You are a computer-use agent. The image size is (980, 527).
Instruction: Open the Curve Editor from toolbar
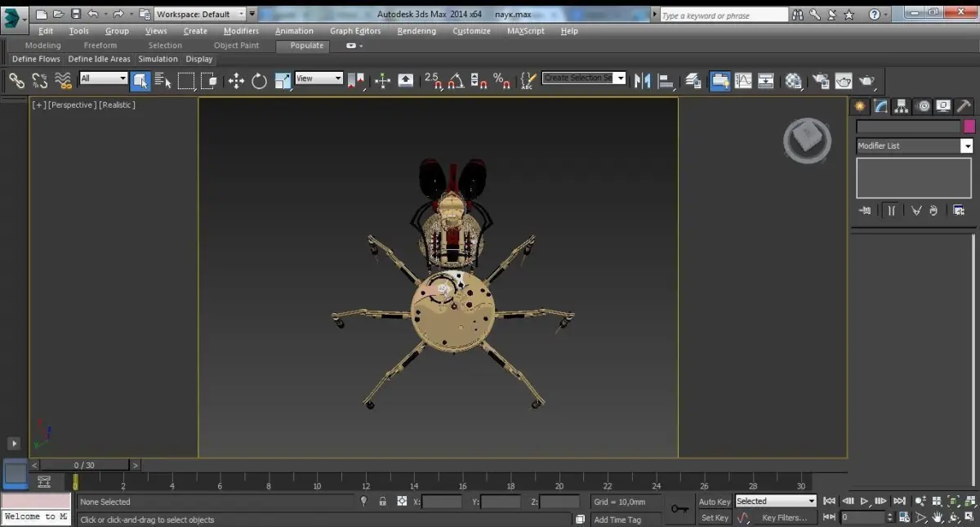743,80
